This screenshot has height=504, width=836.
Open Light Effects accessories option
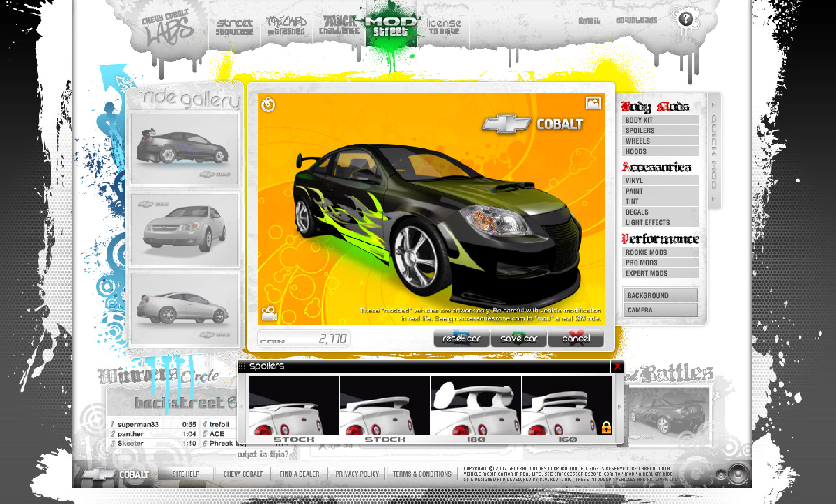pos(661,222)
